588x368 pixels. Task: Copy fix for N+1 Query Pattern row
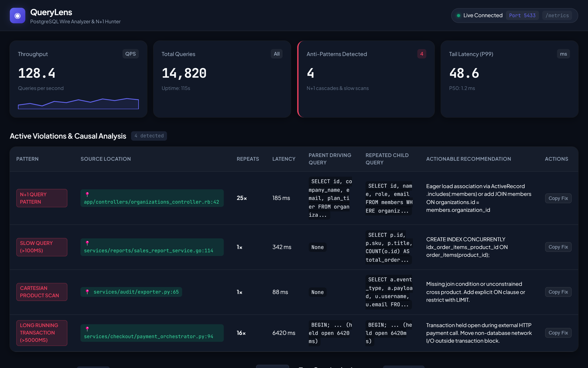click(x=558, y=198)
